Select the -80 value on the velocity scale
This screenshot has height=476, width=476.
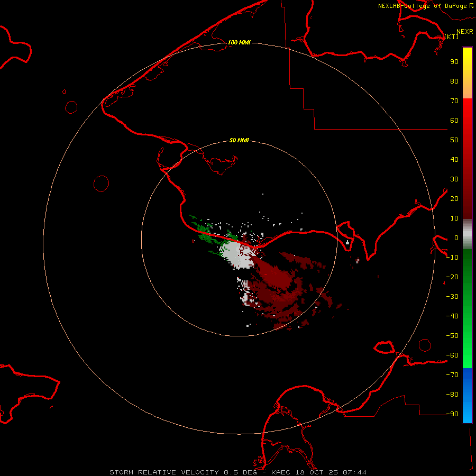tap(452, 395)
